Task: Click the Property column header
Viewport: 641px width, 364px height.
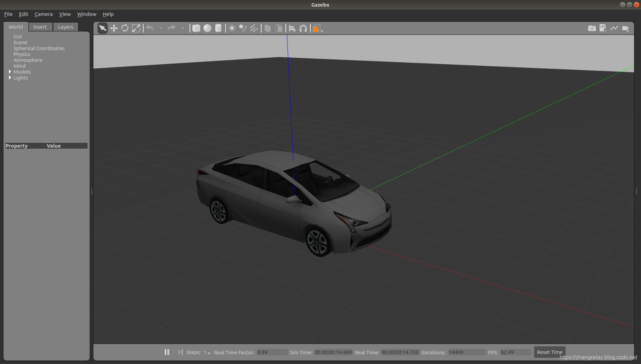Action: coord(17,146)
